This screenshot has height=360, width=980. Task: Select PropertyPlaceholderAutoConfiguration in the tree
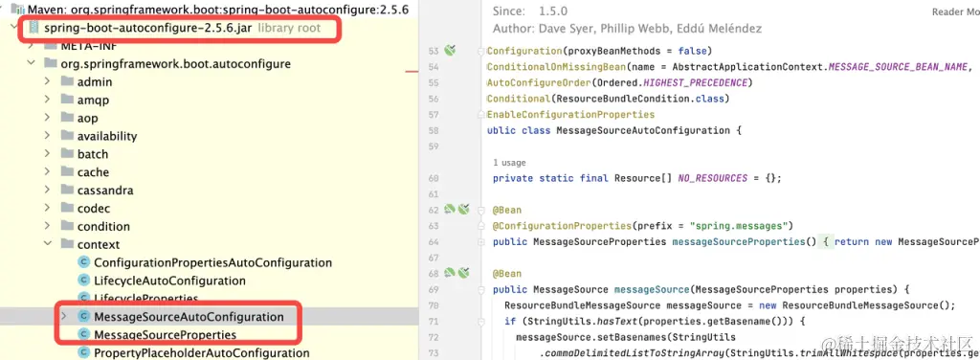[x=201, y=353]
